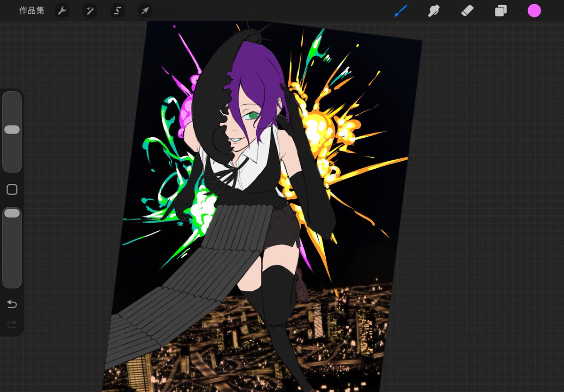Select the Smudge tool
The height and width of the screenshot is (392, 564).
click(434, 10)
